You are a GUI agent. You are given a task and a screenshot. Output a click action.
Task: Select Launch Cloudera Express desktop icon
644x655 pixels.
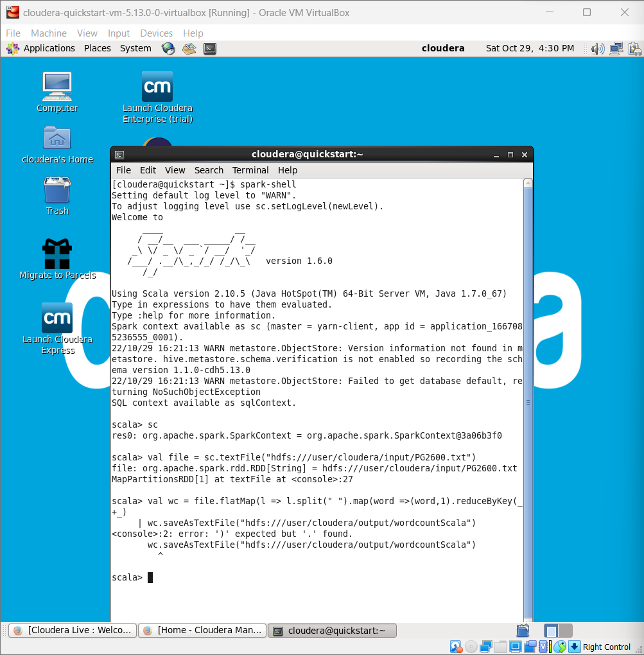click(x=57, y=328)
